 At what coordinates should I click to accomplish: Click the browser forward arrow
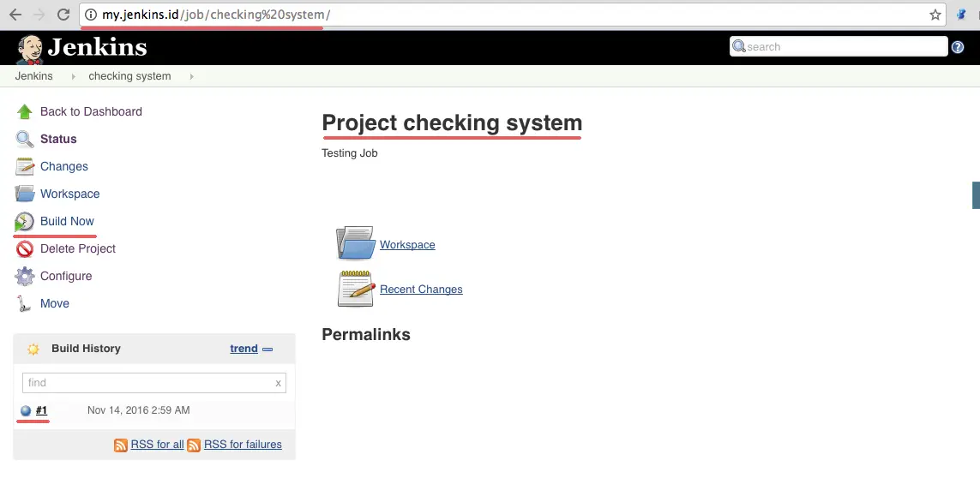pyautogui.click(x=39, y=15)
